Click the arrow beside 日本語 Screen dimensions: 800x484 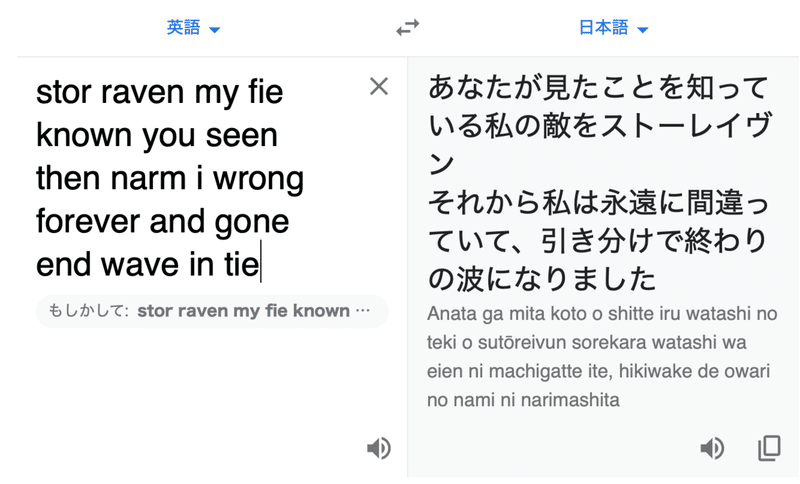[643, 30]
